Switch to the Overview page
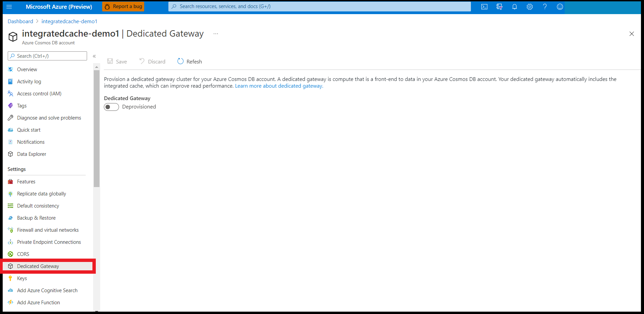The image size is (644, 314). pos(27,69)
